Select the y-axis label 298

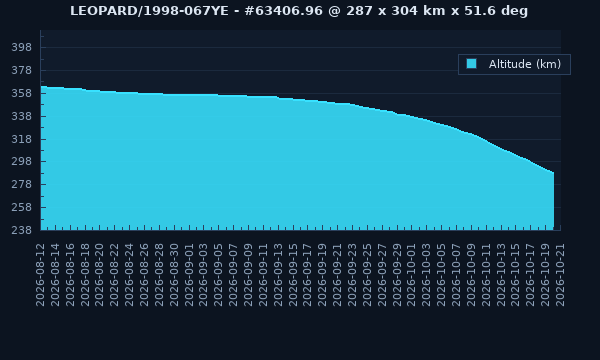click(x=21, y=161)
